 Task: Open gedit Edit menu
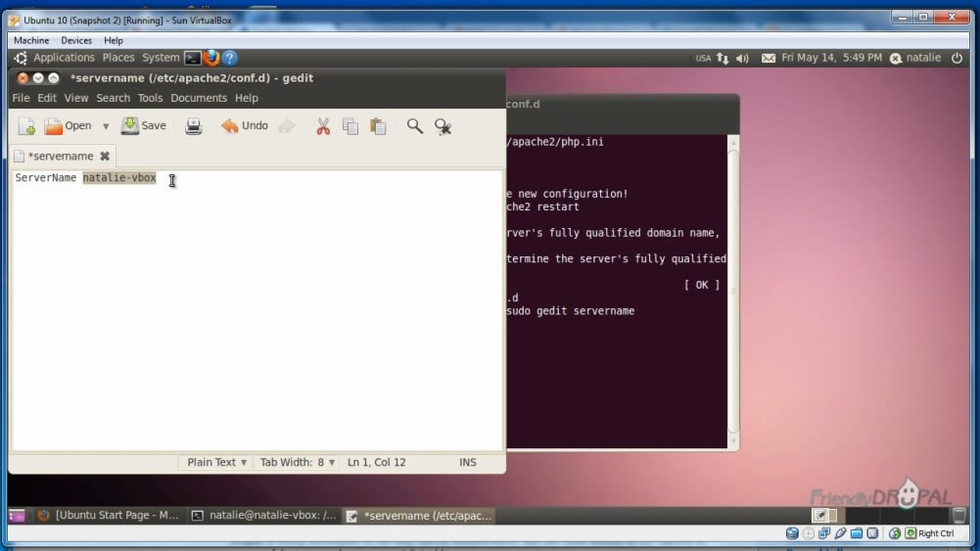[47, 98]
